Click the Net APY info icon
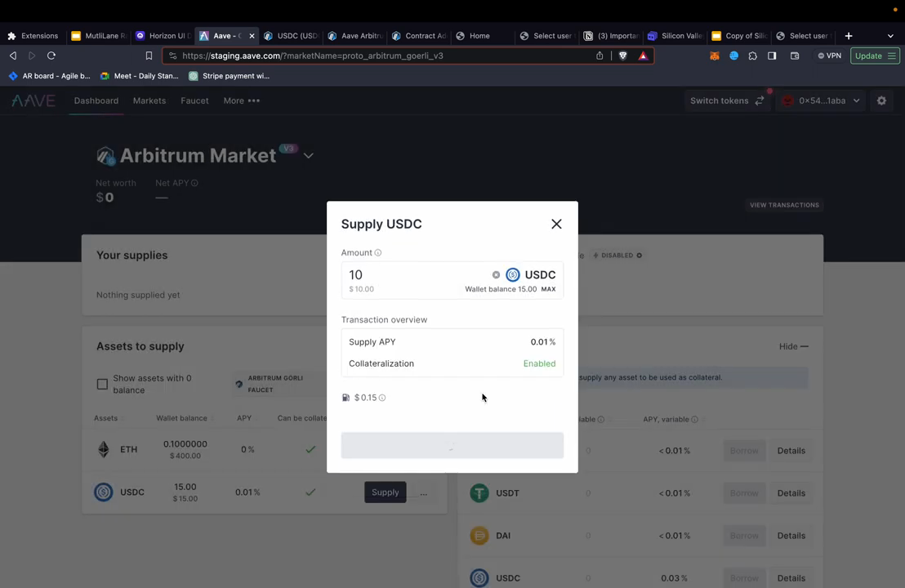Viewport: 905px width, 588px height. pyautogui.click(x=194, y=183)
